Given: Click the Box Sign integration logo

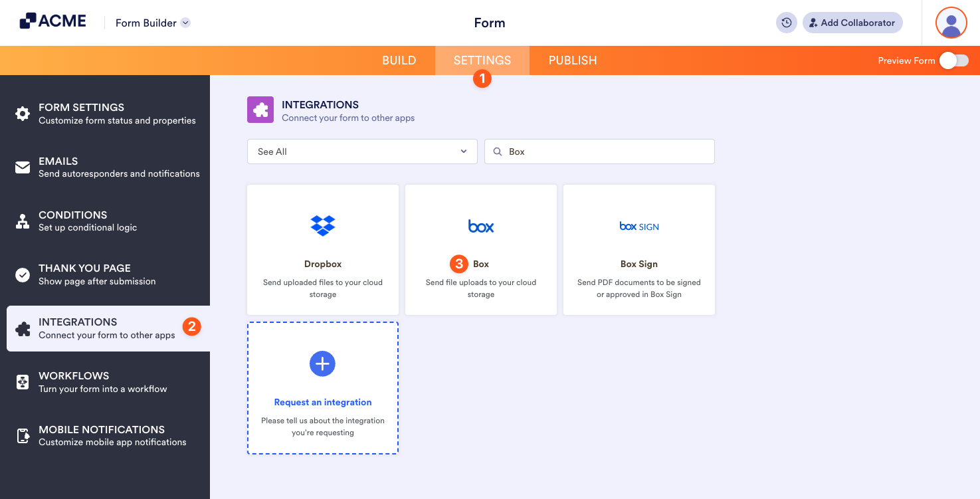Looking at the screenshot, I should tap(638, 226).
